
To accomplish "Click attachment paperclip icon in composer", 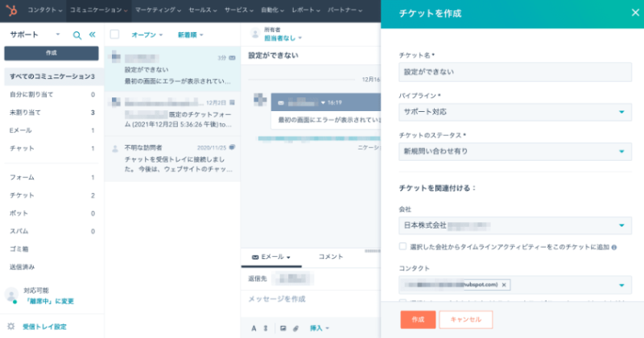I will (295, 328).
